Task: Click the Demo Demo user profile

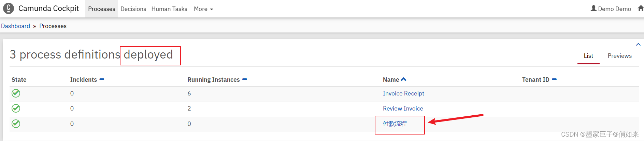Action: [x=611, y=9]
